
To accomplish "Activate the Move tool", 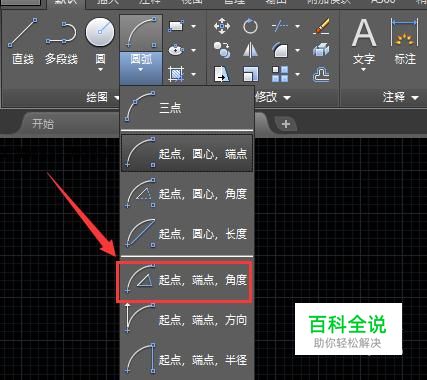I will tap(222, 26).
